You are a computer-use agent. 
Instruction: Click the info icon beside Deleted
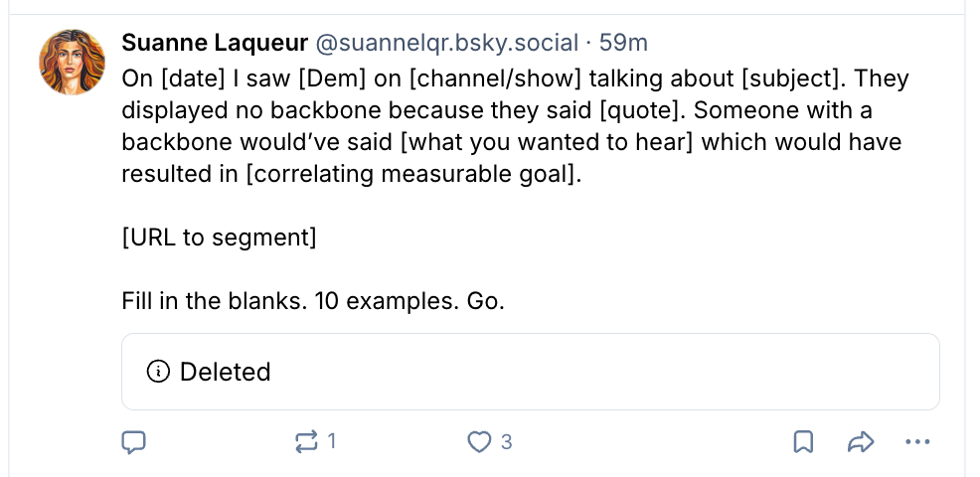(x=157, y=372)
